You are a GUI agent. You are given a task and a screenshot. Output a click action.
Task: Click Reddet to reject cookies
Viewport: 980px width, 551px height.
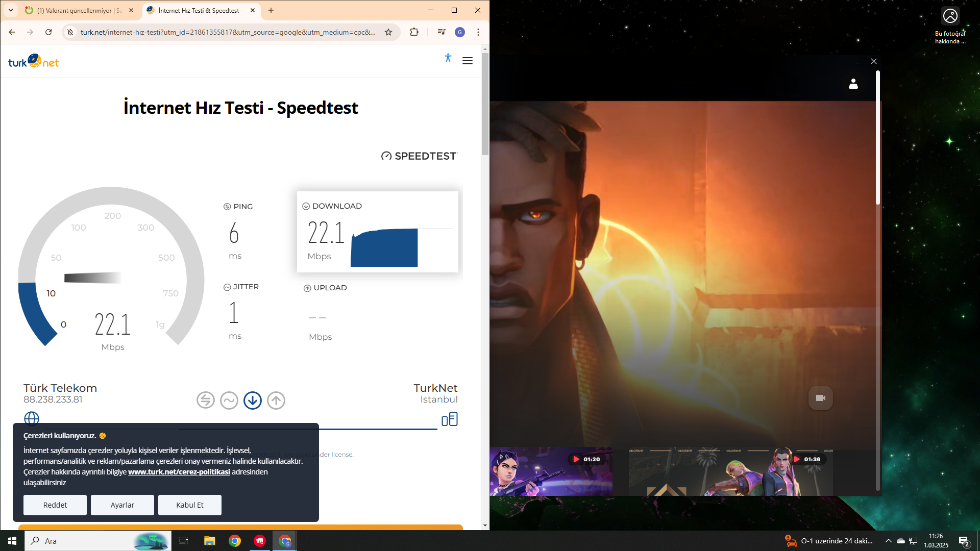pyautogui.click(x=55, y=505)
